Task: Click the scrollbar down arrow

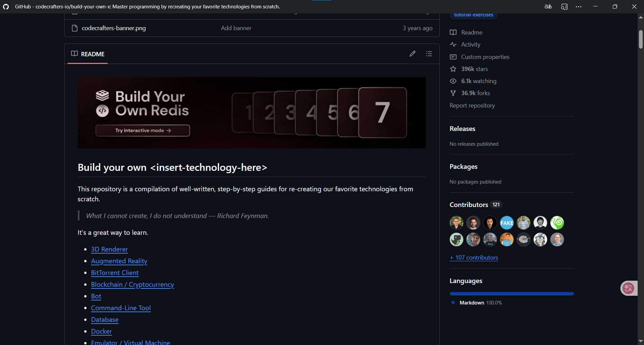Action: (x=641, y=341)
